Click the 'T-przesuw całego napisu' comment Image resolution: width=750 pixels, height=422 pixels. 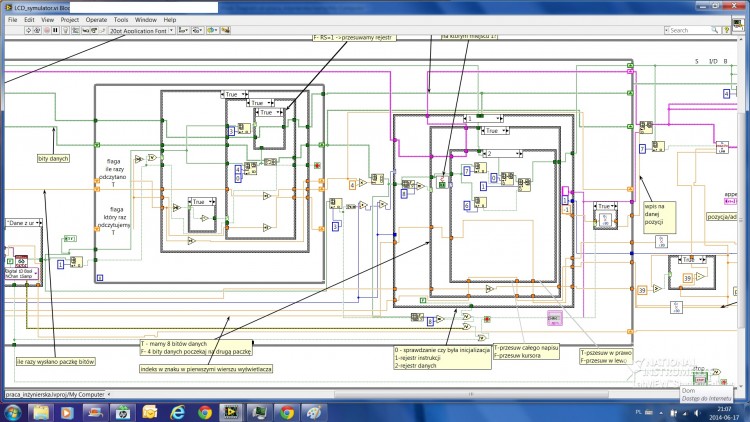click(x=526, y=352)
